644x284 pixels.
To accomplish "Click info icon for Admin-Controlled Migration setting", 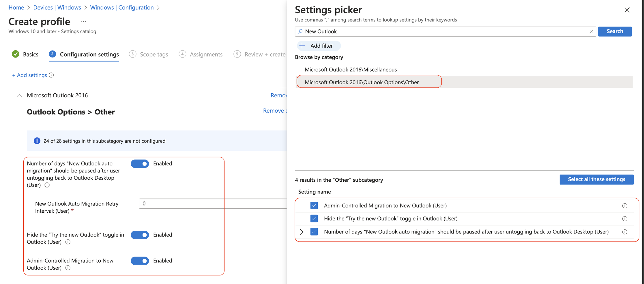I will [68, 268].
